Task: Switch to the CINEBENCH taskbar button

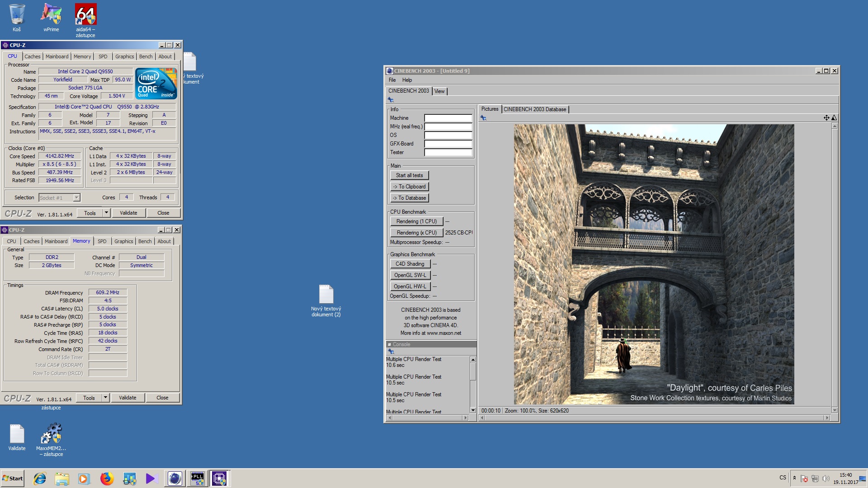Action: pyautogui.click(x=175, y=479)
